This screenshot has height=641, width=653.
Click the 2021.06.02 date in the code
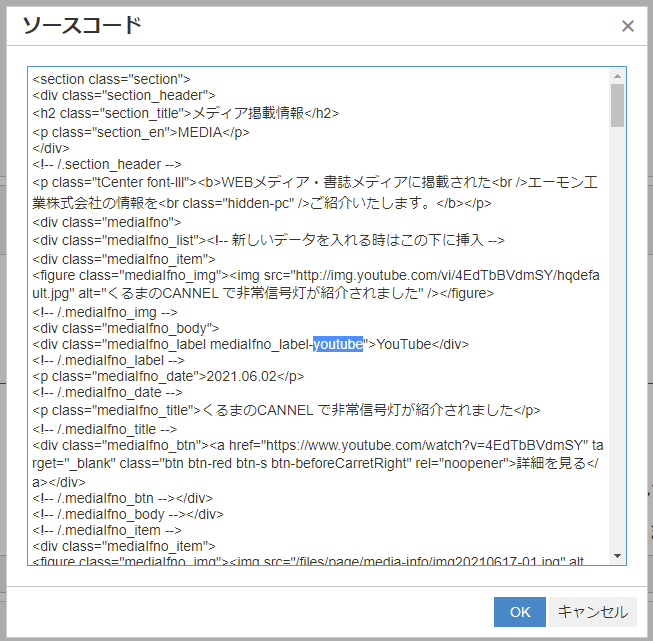[x=240, y=377]
